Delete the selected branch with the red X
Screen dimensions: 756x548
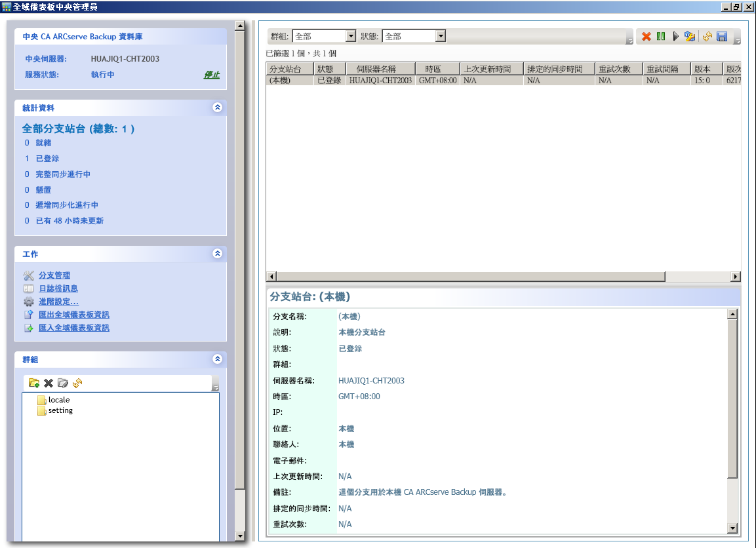pos(646,36)
